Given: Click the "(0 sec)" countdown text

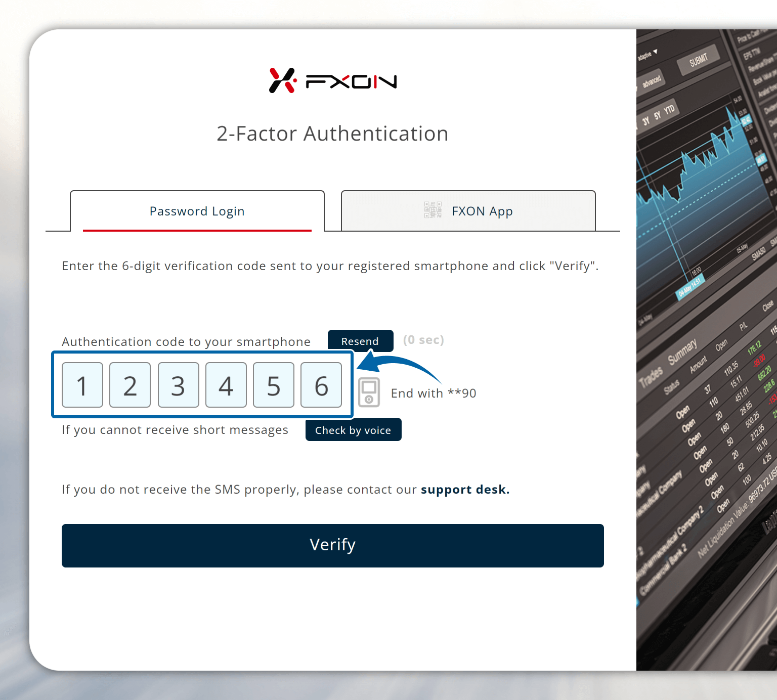Looking at the screenshot, I should point(423,340).
